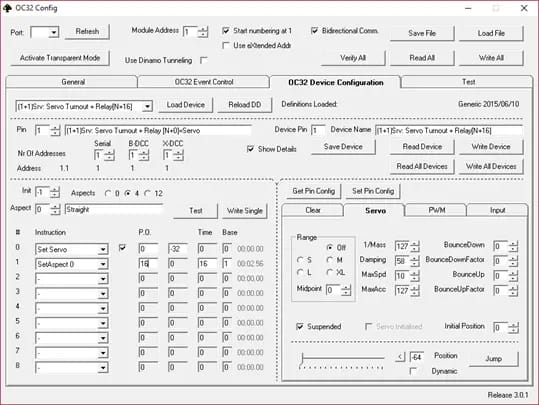The width and height of the screenshot is (539, 405).
Task: Switch to the PWM pin tab
Action: tap(436, 210)
